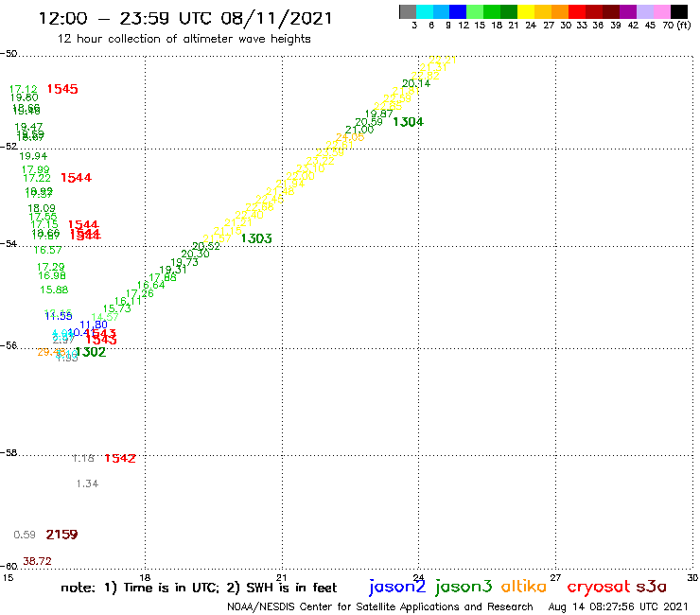Click the gray 0.59 wave height value
700x615 pixels.
(25, 535)
